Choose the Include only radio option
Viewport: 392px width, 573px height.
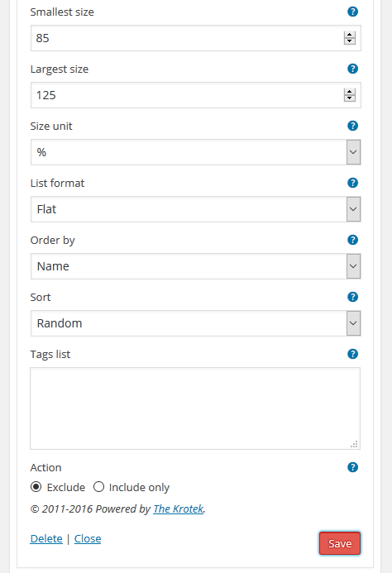[x=98, y=487]
